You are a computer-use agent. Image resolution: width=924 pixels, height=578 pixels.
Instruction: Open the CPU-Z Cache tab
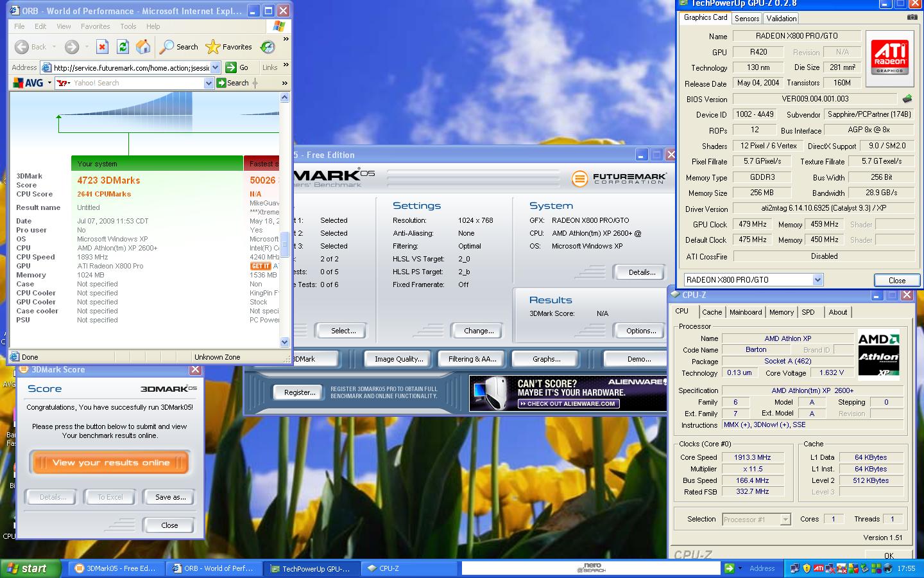point(712,312)
